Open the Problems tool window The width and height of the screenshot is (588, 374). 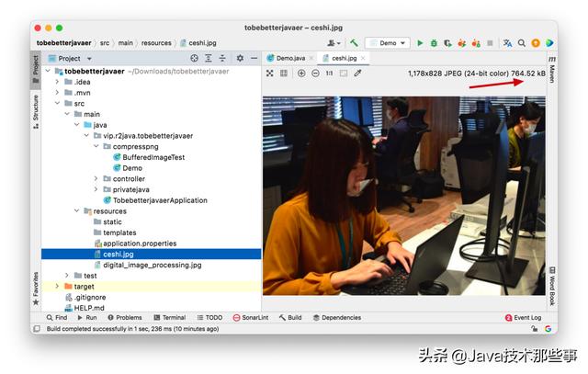[125, 318]
